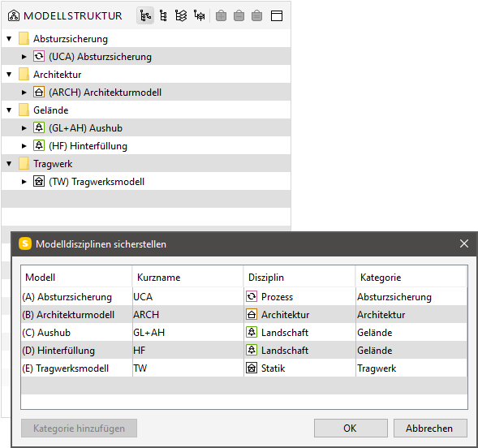Image resolution: width=478 pixels, height=448 pixels.
Task: Select the first tree-structure view icon
Action: 145,16
